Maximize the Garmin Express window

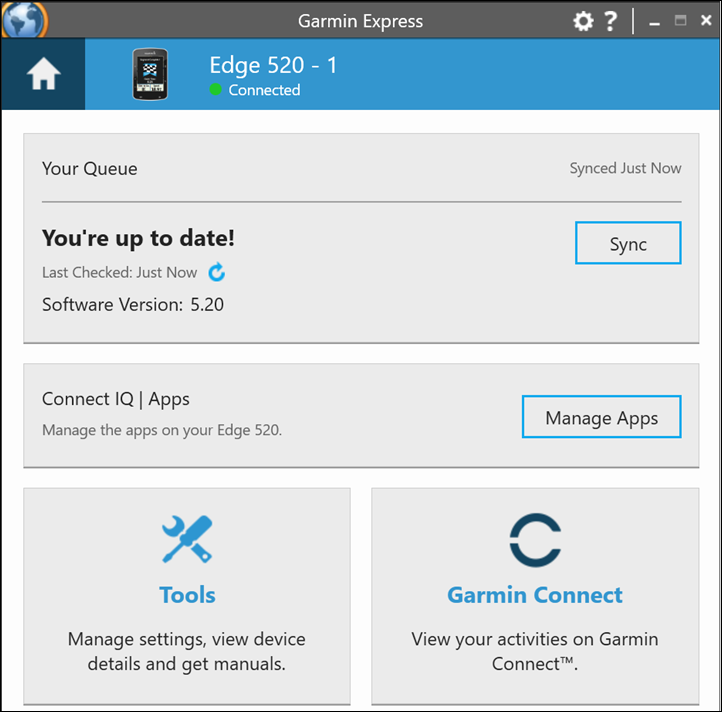click(x=680, y=20)
